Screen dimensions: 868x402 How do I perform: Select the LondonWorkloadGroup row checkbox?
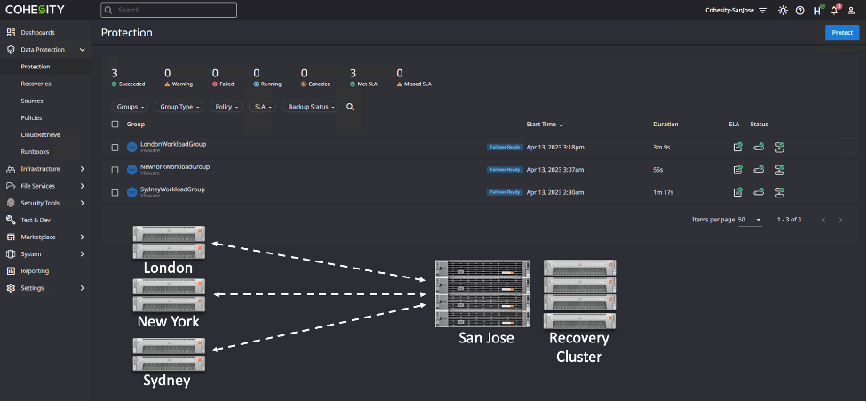(115, 148)
